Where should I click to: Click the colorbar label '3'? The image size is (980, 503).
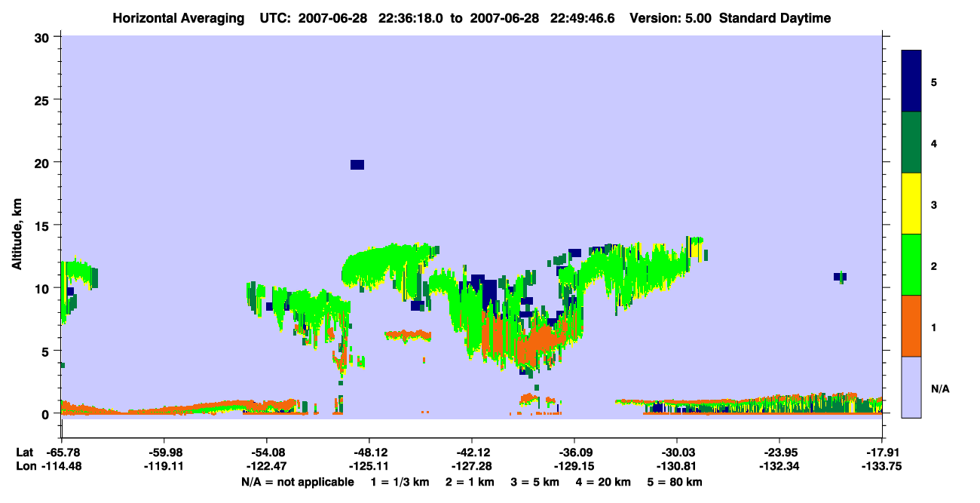pyautogui.click(x=934, y=204)
